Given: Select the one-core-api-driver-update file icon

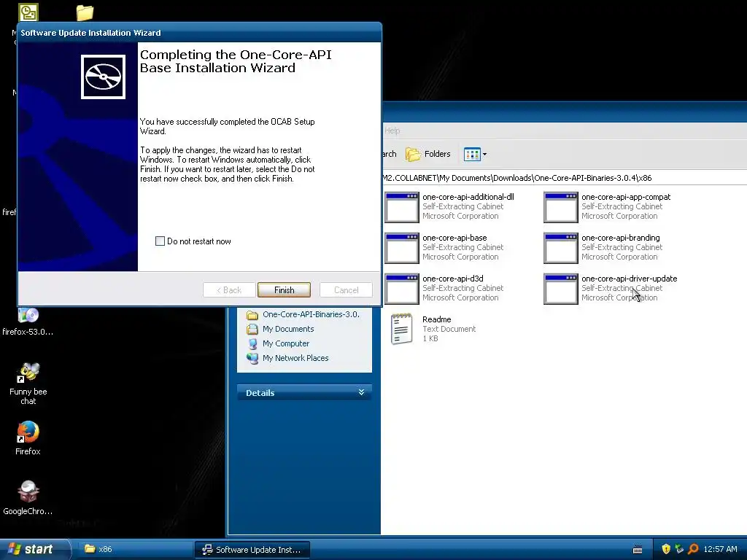Looking at the screenshot, I should point(561,289).
